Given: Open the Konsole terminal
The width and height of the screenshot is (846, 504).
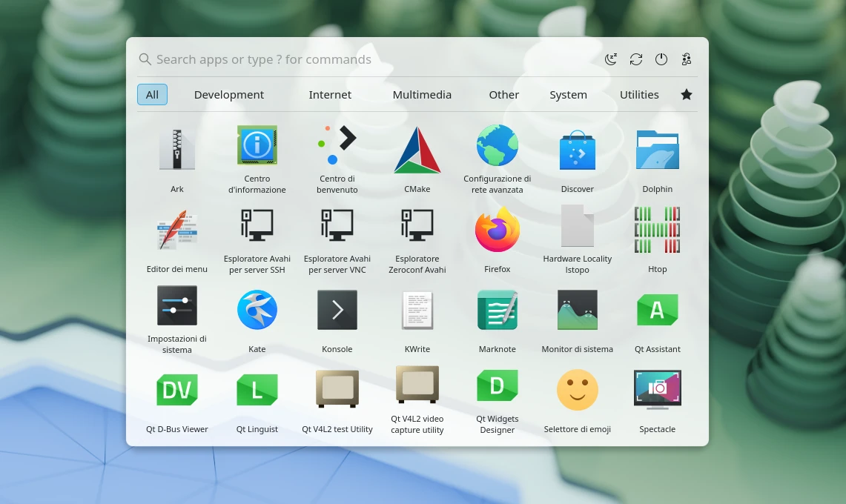Looking at the screenshot, I should (337, 310).
